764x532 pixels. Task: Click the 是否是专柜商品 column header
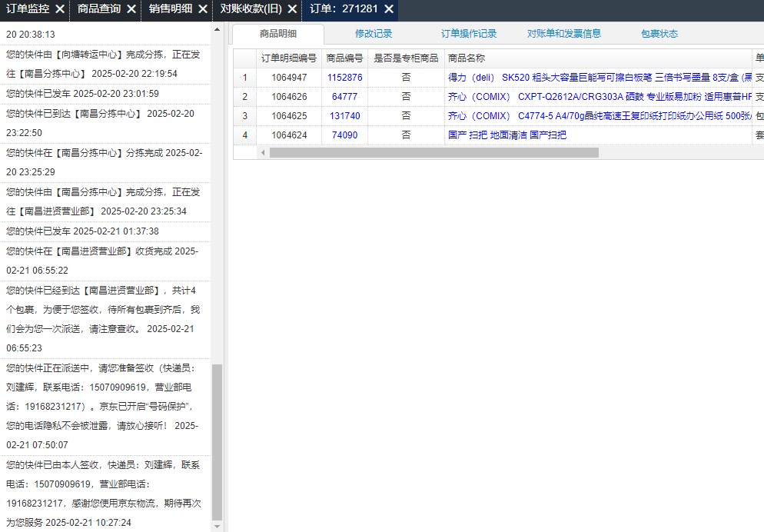pyautogui.click(x=406, y=58)
